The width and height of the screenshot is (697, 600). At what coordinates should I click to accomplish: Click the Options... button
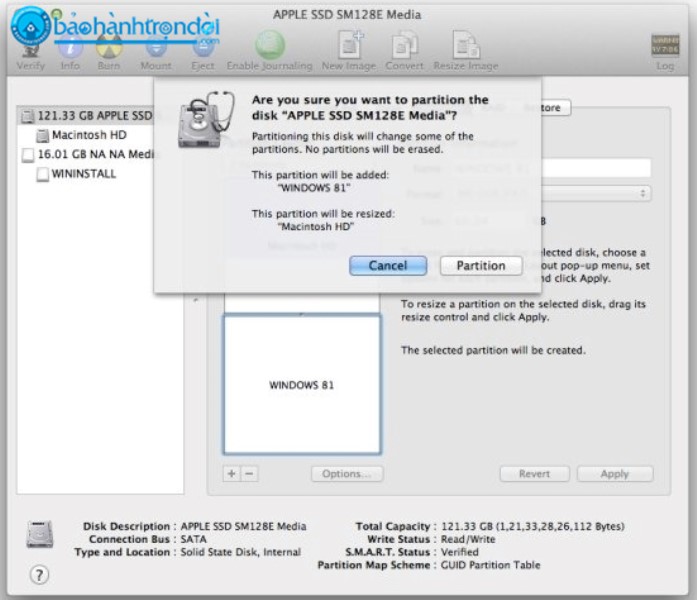pos(347,474)
